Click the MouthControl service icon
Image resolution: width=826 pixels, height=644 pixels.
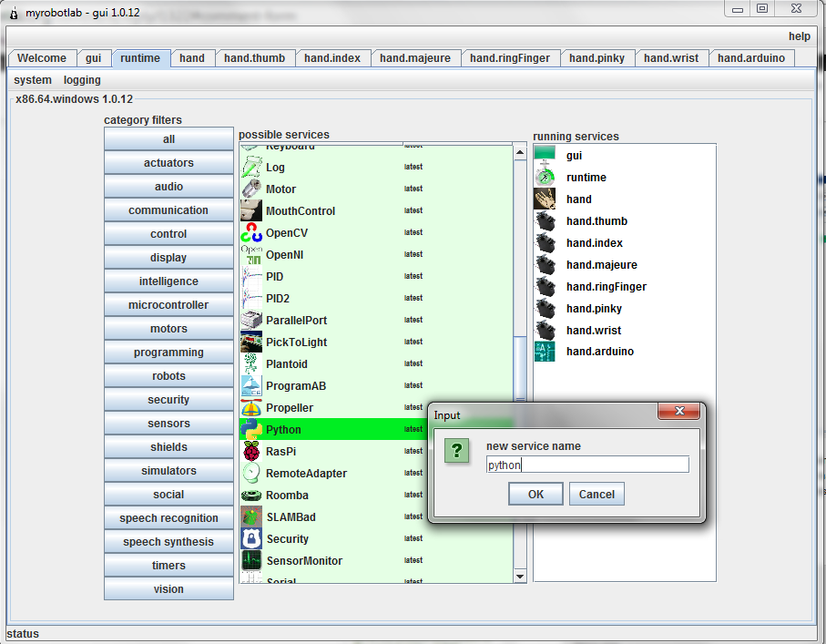(251, 210)
